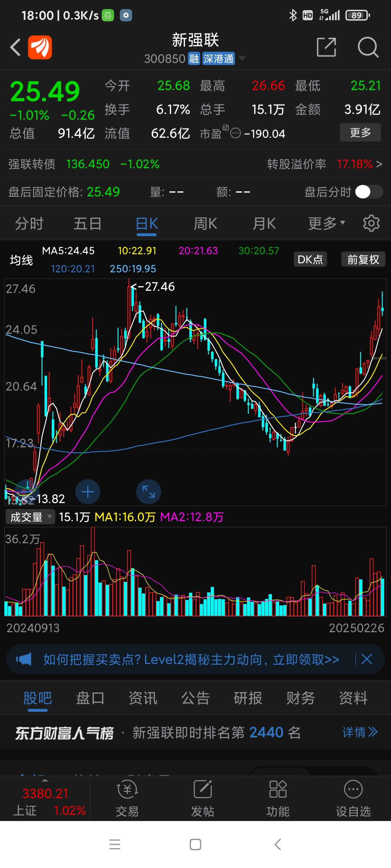Screen dimensions: 391x868
Task: Tap the 20250226 end date label
Action: 356,628
